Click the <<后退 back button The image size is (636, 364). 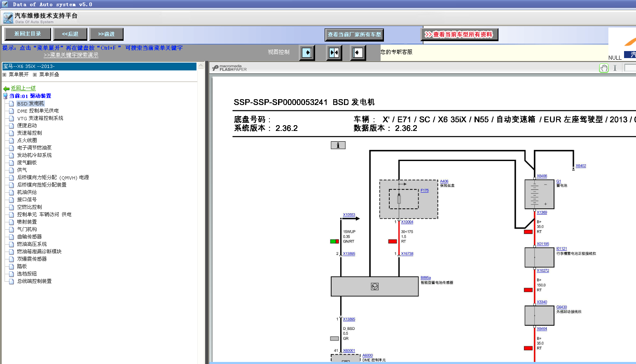click(x=70, y=34)
